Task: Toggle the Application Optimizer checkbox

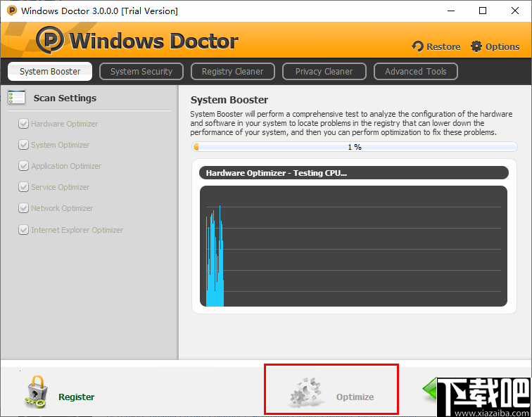Action: coord(23,166)
